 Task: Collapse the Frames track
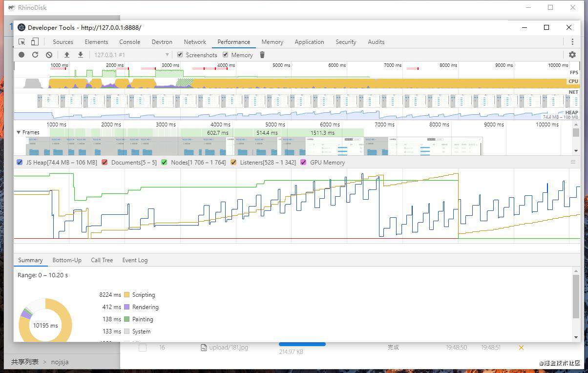19,132
